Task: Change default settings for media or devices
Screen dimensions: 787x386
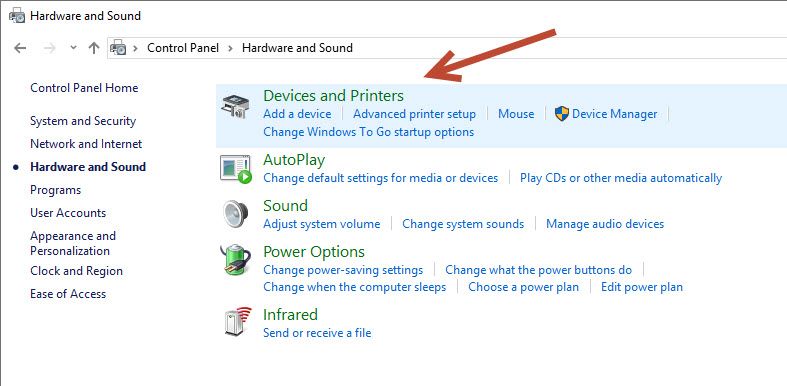Action: click(380, 178)
